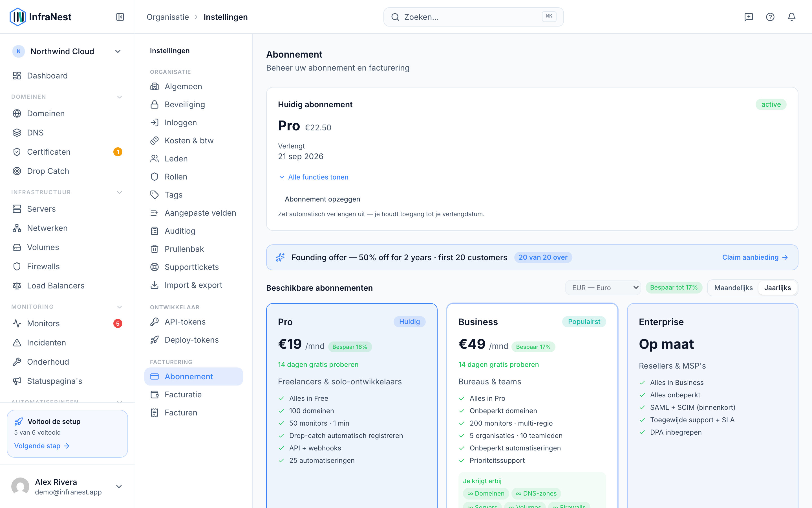Click the Bespaar tot 17% badge
Viewport: 812px width, 508px height.
pyautogui.click(x=674, y=288)
